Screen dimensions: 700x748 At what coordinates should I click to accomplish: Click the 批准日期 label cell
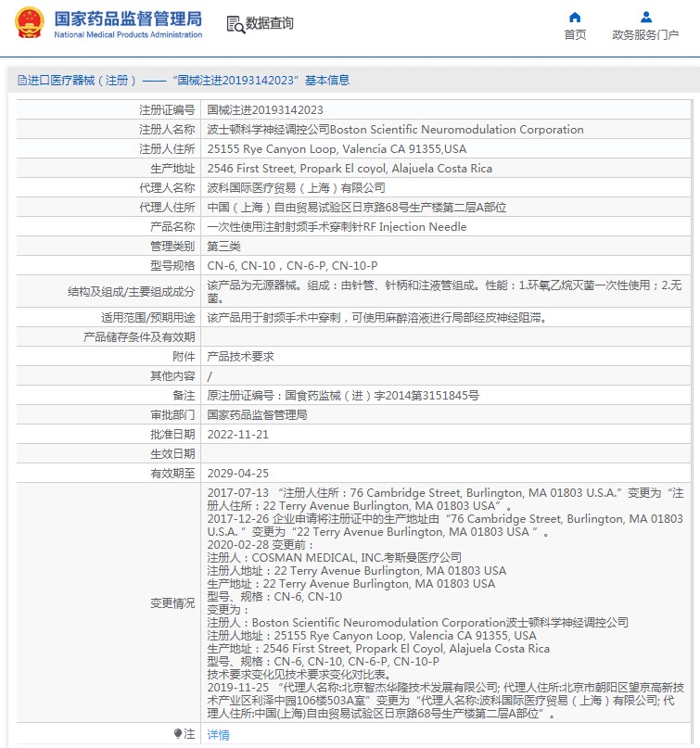(108, 435)
